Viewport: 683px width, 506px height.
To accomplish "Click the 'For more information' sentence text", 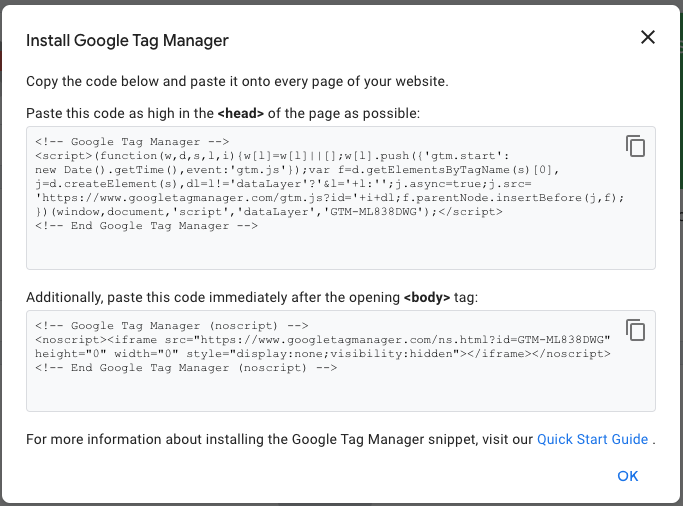I will tap(280, 439).
